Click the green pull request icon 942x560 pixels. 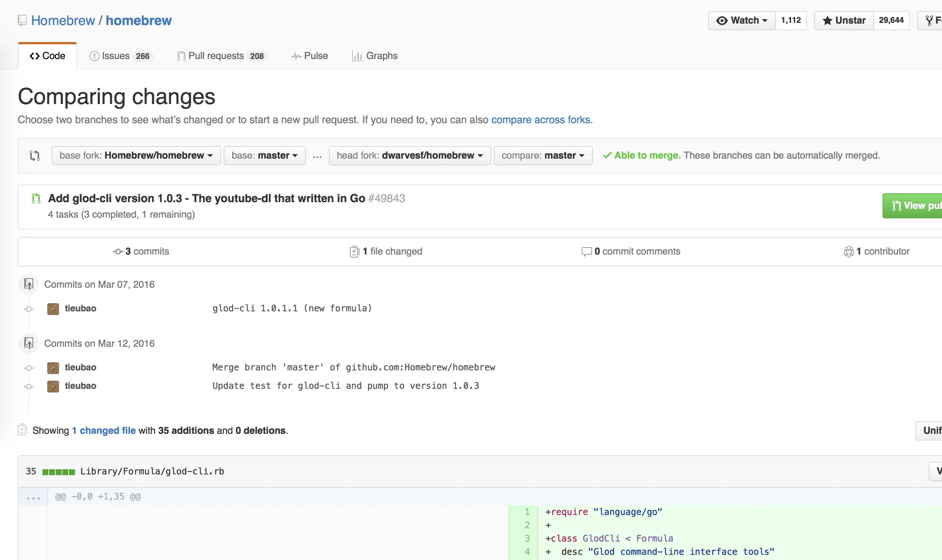36,198
